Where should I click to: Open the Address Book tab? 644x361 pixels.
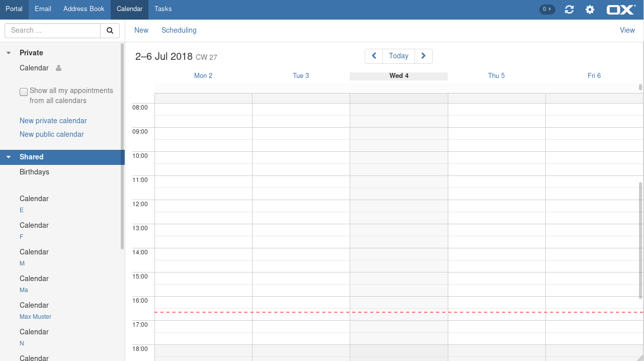84,9
